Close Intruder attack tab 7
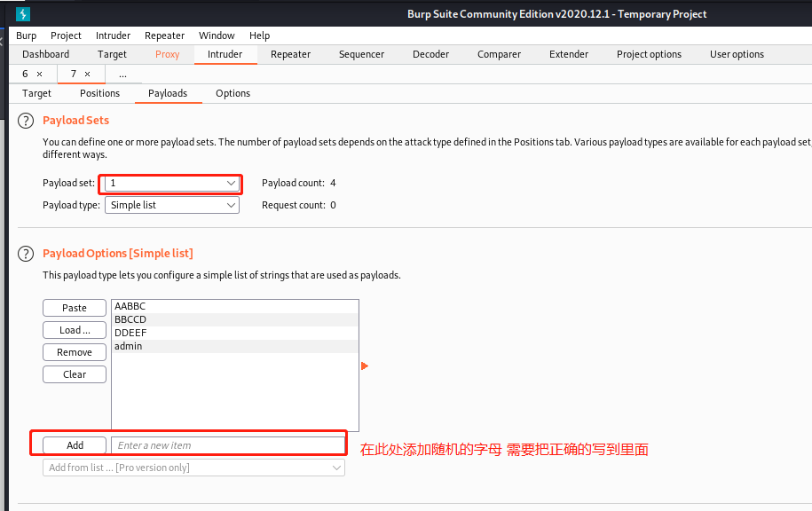 pyautogui.click(x=88, y=74)
